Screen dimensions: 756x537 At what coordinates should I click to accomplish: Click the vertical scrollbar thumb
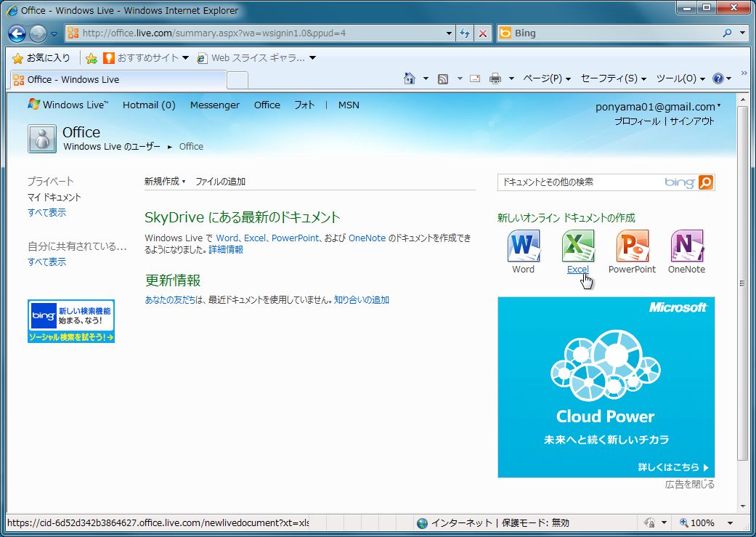pyautogui.click(x=742, y=283)
